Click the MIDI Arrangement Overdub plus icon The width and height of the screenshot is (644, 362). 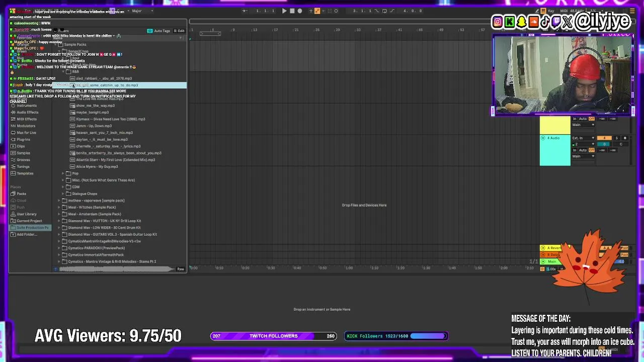tap(310, 11)
